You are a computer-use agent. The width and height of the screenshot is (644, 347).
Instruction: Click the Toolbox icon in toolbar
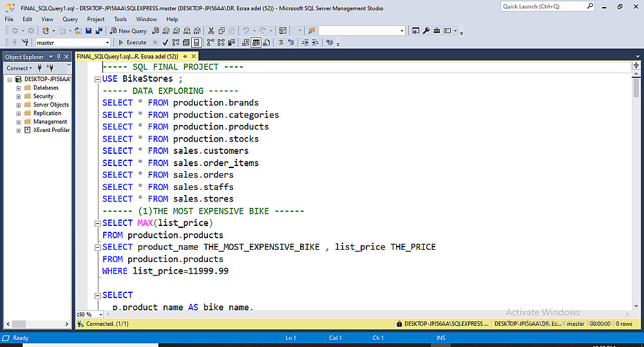click(437, 31)
